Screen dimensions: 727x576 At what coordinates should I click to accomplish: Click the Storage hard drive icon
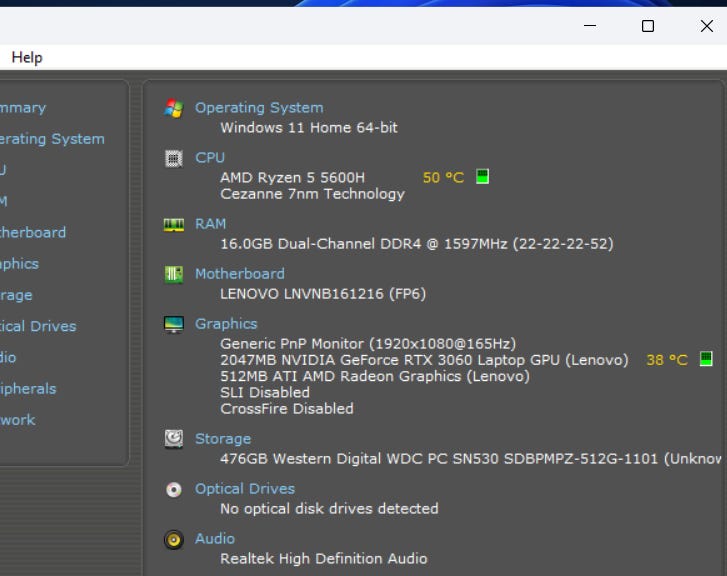pos(174,439)
